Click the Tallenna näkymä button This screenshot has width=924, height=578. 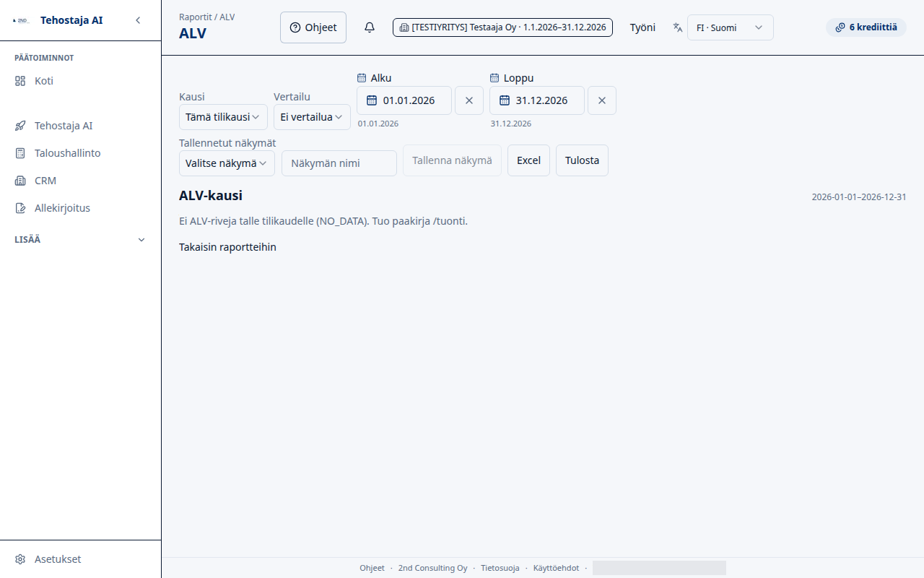[x=452, y=160]
